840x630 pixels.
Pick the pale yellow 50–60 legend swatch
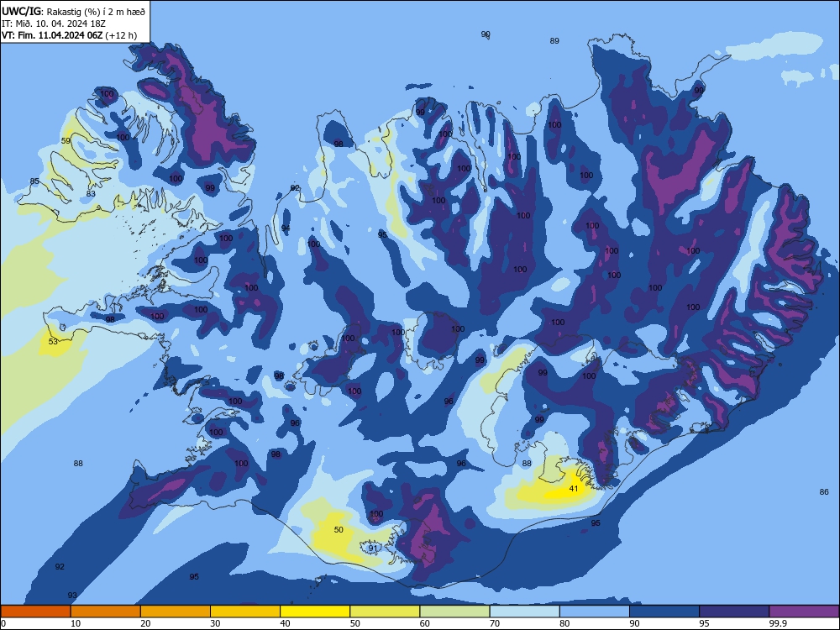click(x=385, y=612)
